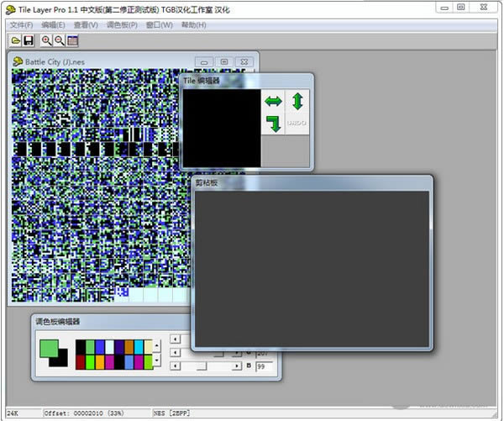The width and height of the screenshot is (504, 421).
Task: Open the 编辑(E) menu
Action: coord(53,25)
